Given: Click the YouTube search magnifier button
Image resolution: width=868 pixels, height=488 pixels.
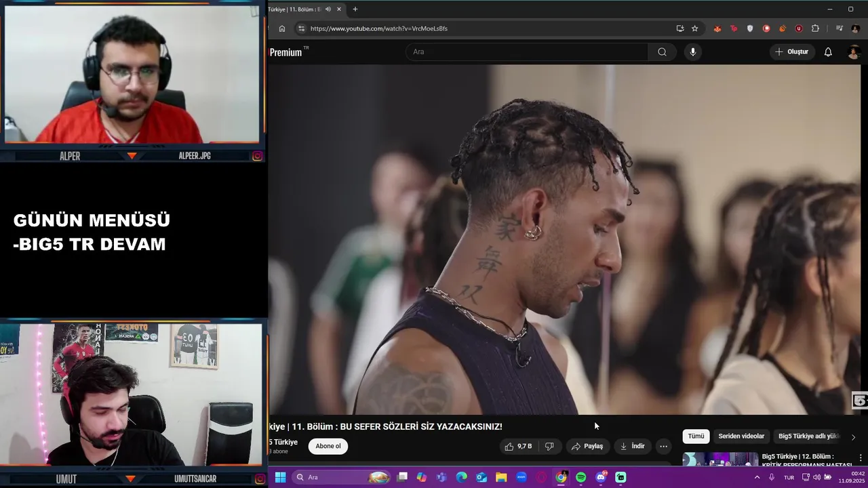Looking at the screenshot, I should pos(662,52).
